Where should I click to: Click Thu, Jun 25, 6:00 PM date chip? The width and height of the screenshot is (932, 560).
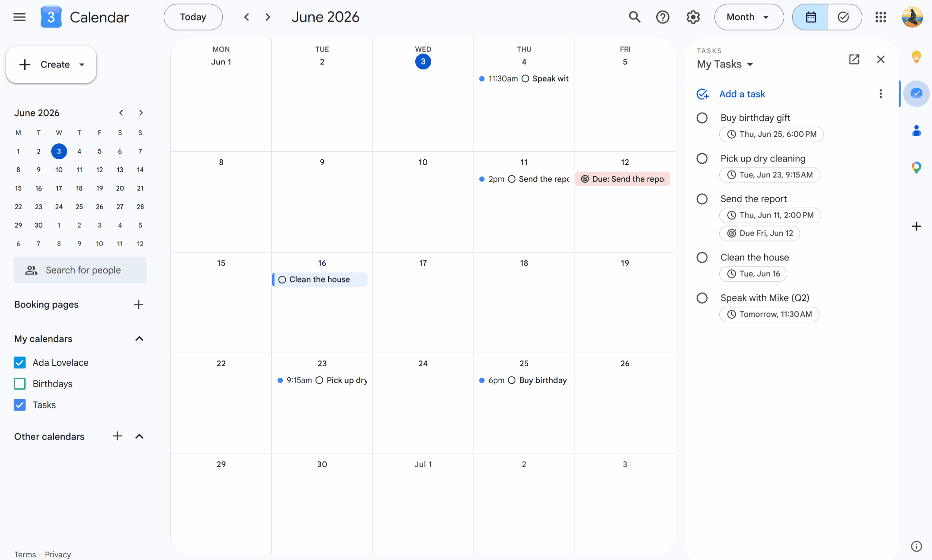[771, 134]
